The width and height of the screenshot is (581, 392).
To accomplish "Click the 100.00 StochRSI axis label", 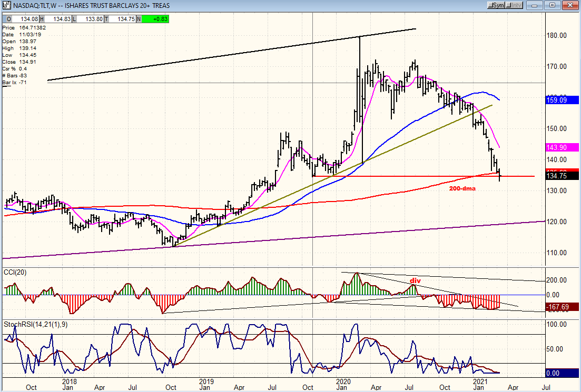I will (558, 325).
